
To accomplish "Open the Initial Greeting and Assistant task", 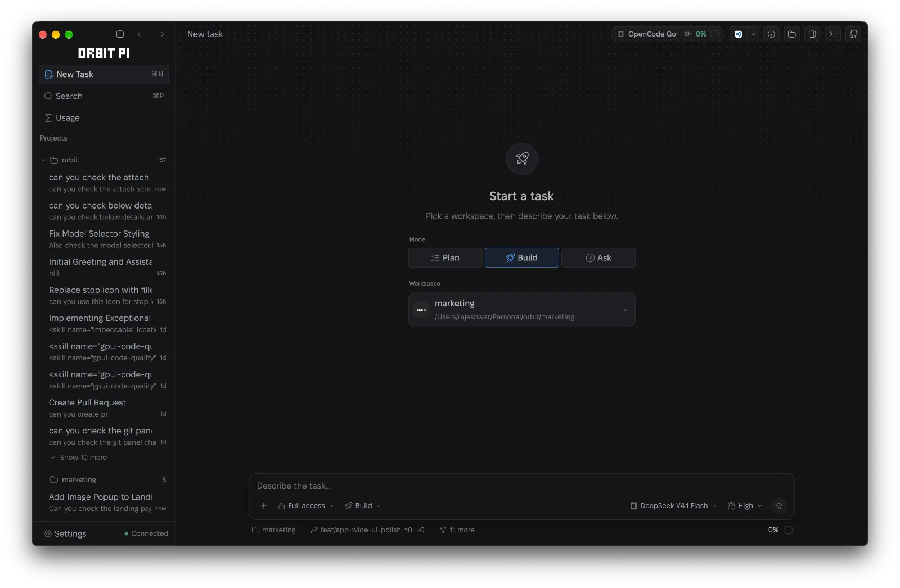I will 107,267.
